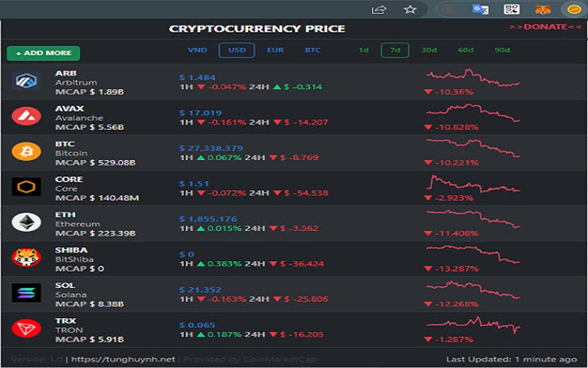Click the SHIBA 1H change 0.383%
This screenshot has width=588, height=368.
click(x=220, y=264)
